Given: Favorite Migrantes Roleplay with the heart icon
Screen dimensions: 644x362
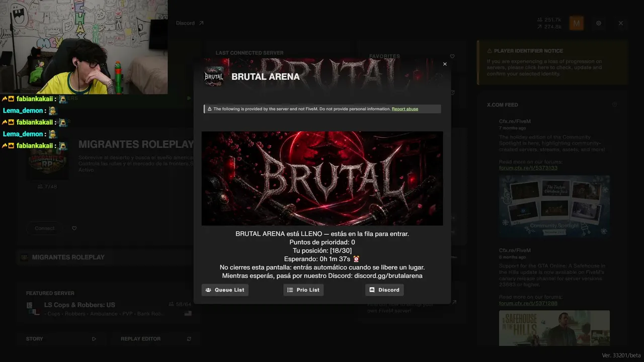Looking at the screenshot, I should (x=74, y=228).
